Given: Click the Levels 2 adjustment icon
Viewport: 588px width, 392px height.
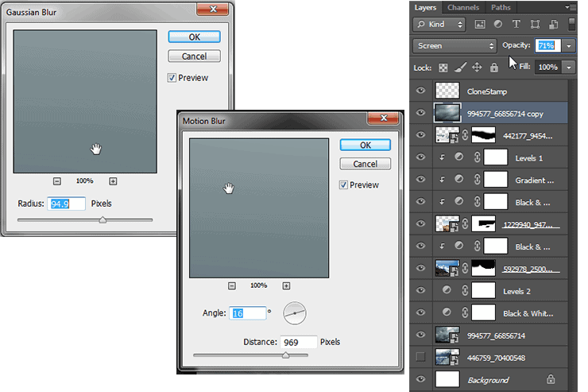Looking at the screenshot, I should pos(447,290).
